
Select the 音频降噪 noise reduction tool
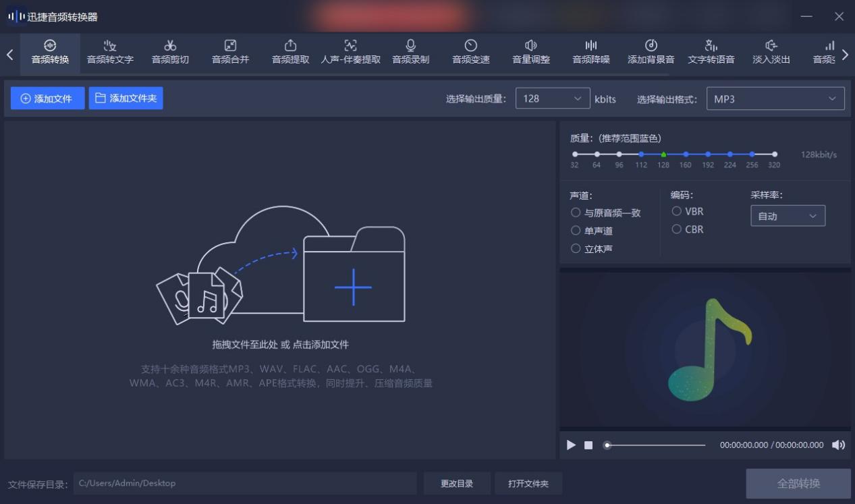(590, 53)
